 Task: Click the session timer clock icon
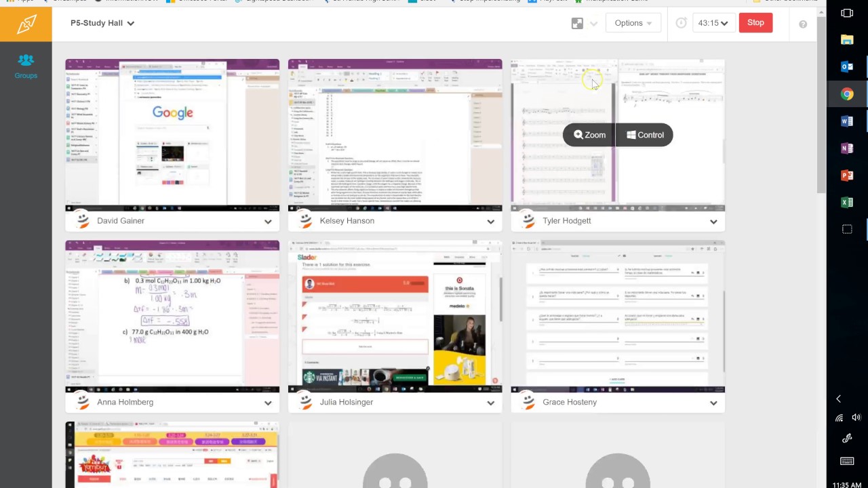coord(682,23)
